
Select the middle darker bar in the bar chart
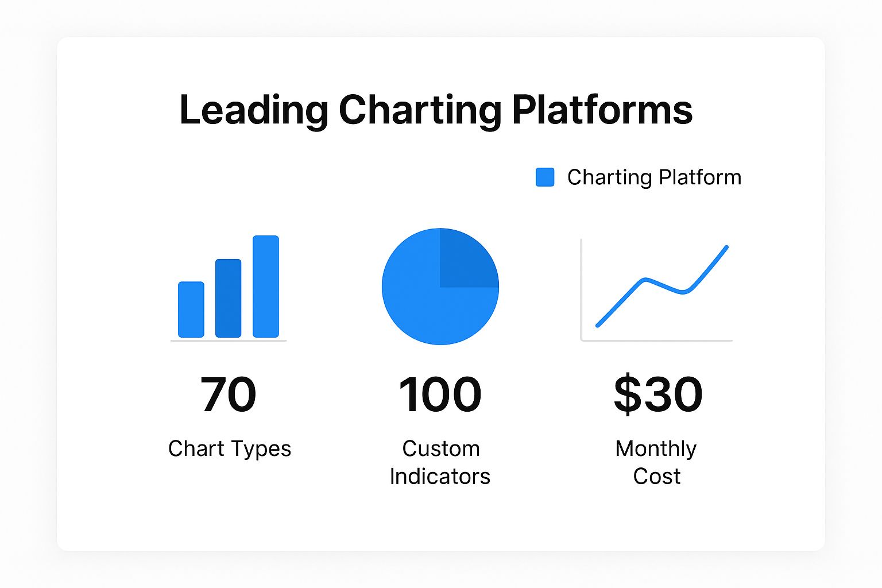pyautogui.click(x=229, y=298)
